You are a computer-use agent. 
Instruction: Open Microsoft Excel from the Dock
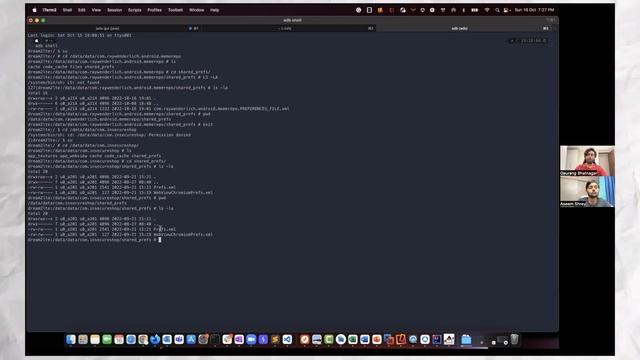click(x=353, y=339)
